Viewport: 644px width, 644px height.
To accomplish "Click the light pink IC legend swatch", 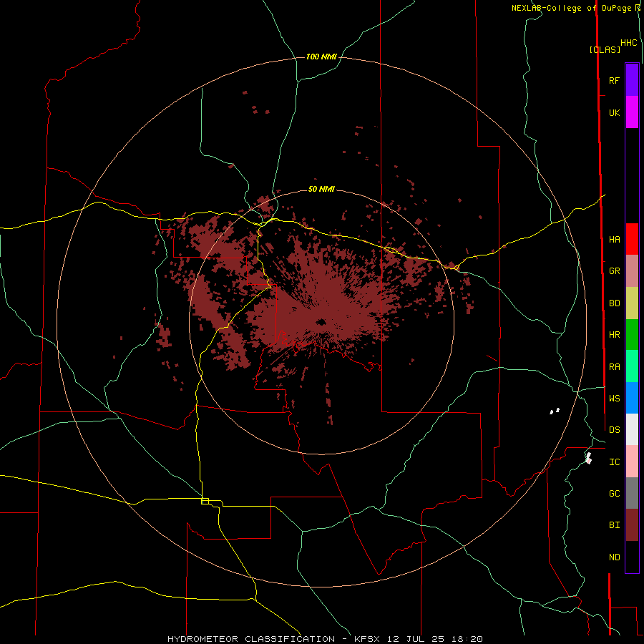I will point(632,462).
